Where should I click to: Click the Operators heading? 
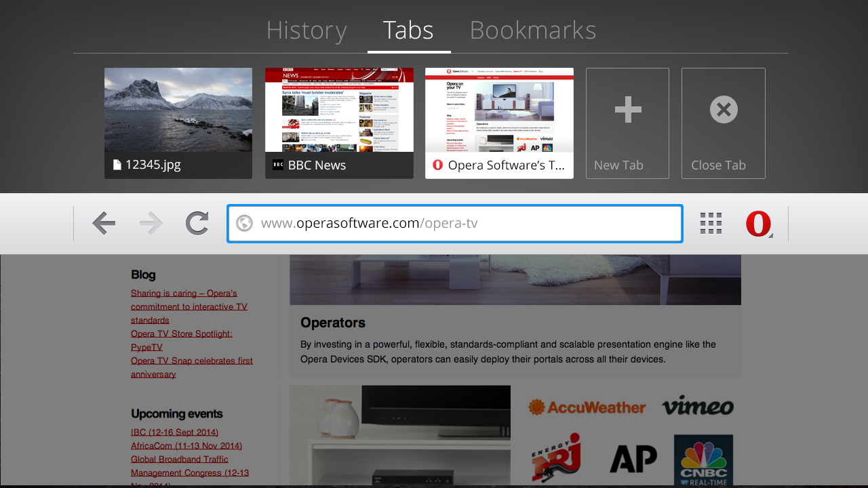[333, 323]
